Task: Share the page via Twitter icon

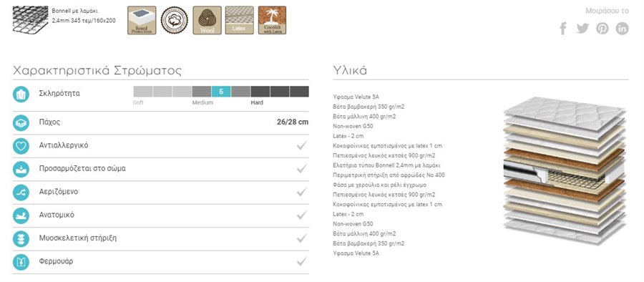Action: click(582, 29)
